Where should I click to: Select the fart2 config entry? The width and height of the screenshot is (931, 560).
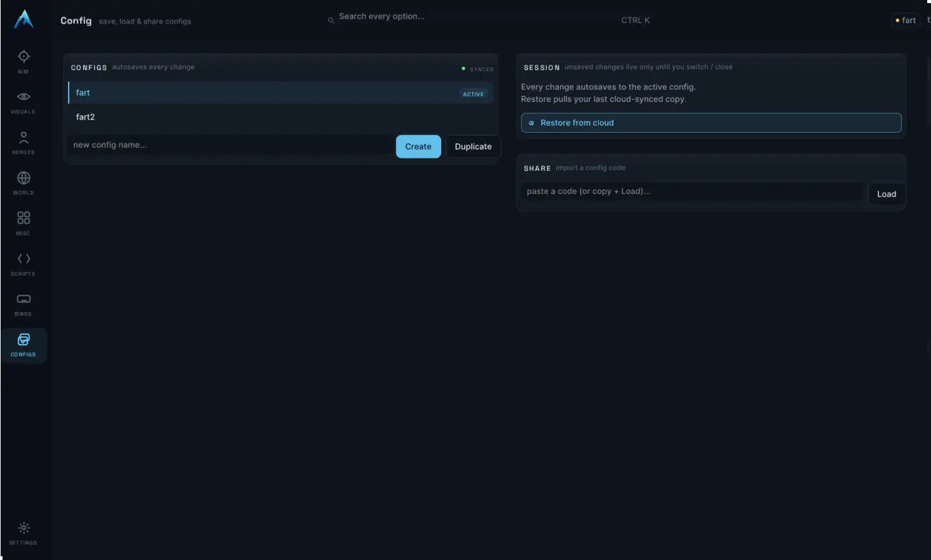click(280, 117)
